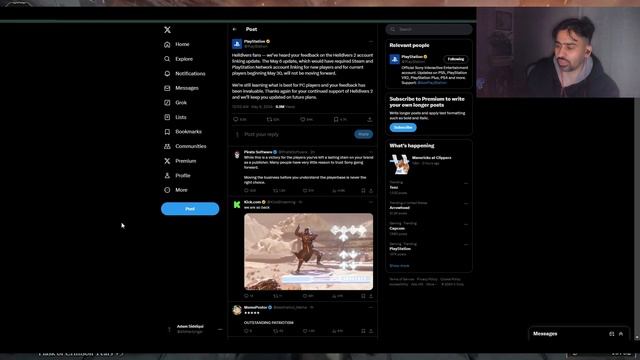The height and width of the screenshot is (360, 640).
Task: Open Home from the sidebar
Action: 177,44
